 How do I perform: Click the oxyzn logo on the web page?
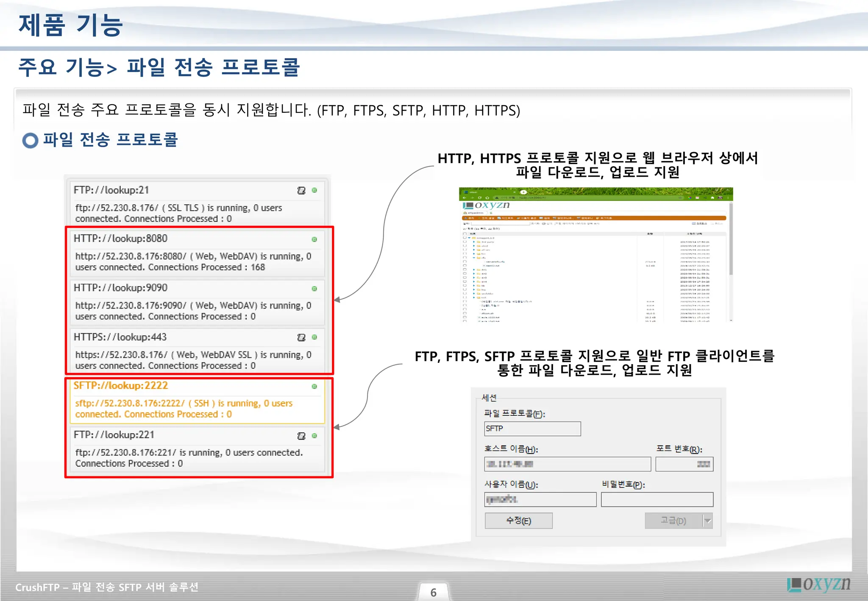point(486,206)
